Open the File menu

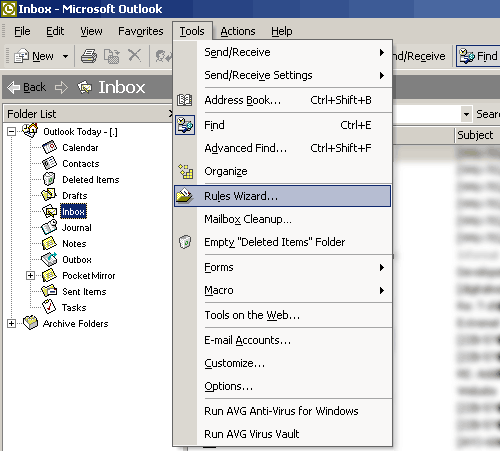(22, 31)
